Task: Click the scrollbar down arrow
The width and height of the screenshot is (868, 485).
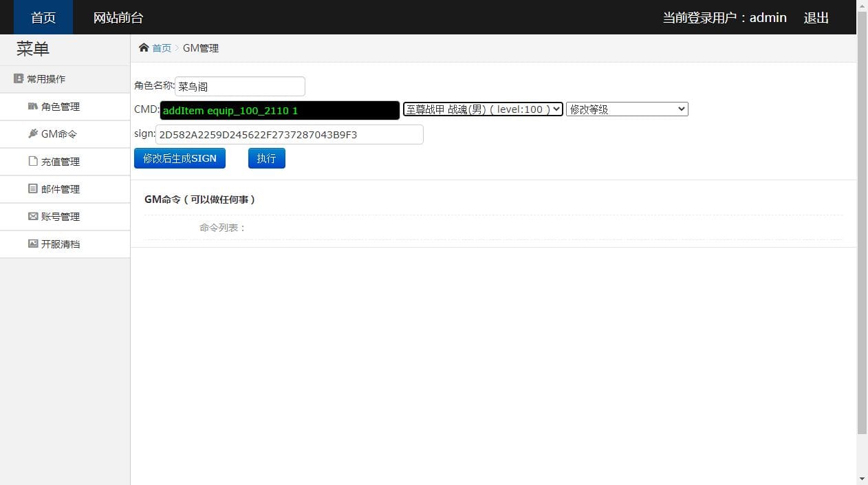Action: click(862, 479)
